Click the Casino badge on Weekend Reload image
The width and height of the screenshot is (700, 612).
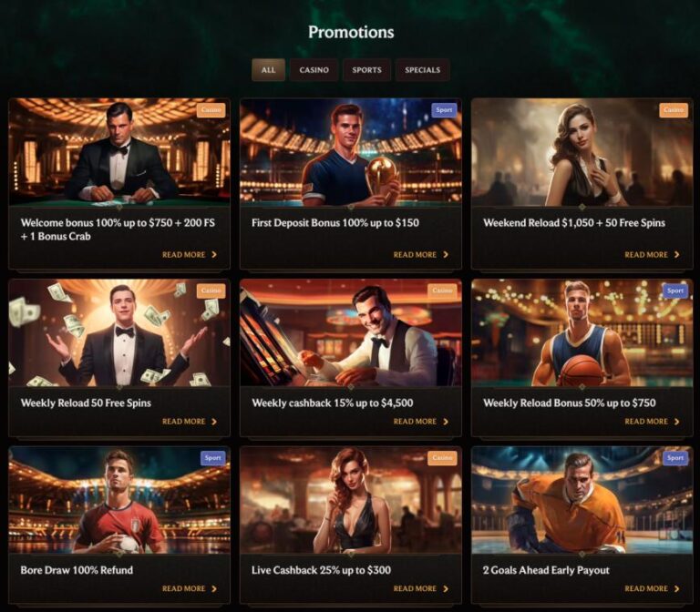[x=674, y=110]
